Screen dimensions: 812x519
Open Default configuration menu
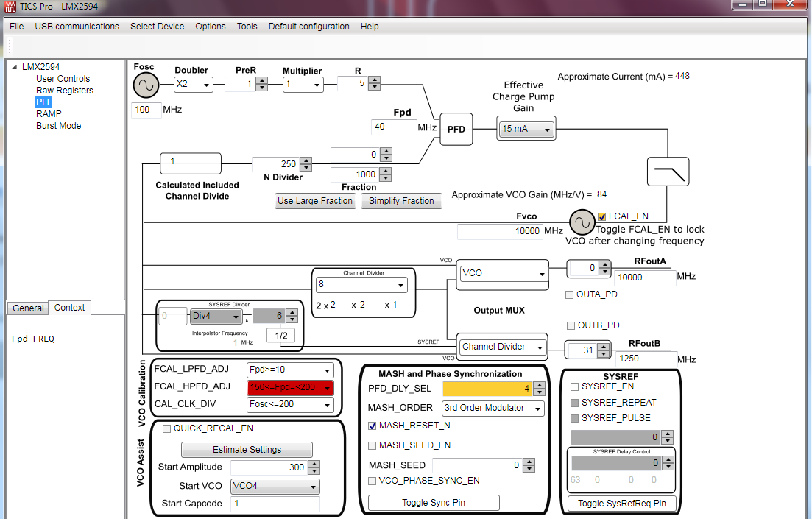[x=308, y=27]
